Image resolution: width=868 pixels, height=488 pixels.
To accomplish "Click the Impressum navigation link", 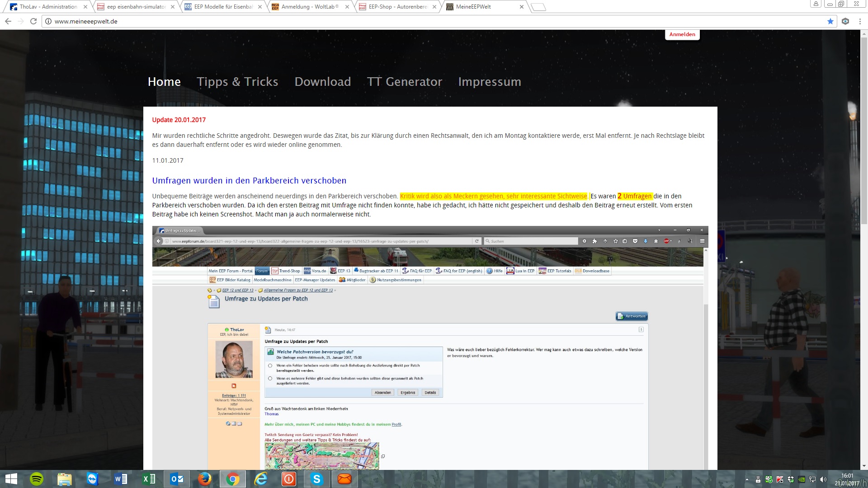I will click(x=489, y=82).
